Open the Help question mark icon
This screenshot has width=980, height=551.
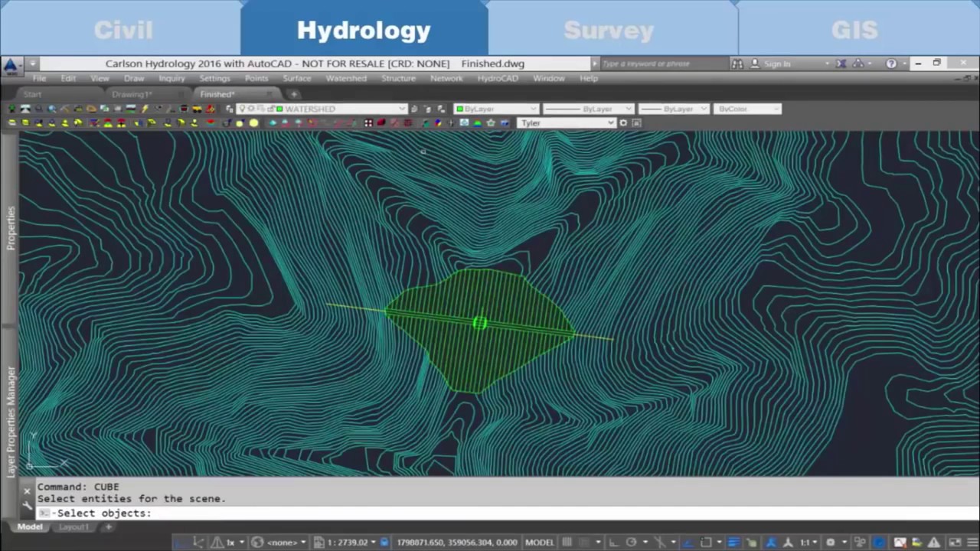point(891,64)
